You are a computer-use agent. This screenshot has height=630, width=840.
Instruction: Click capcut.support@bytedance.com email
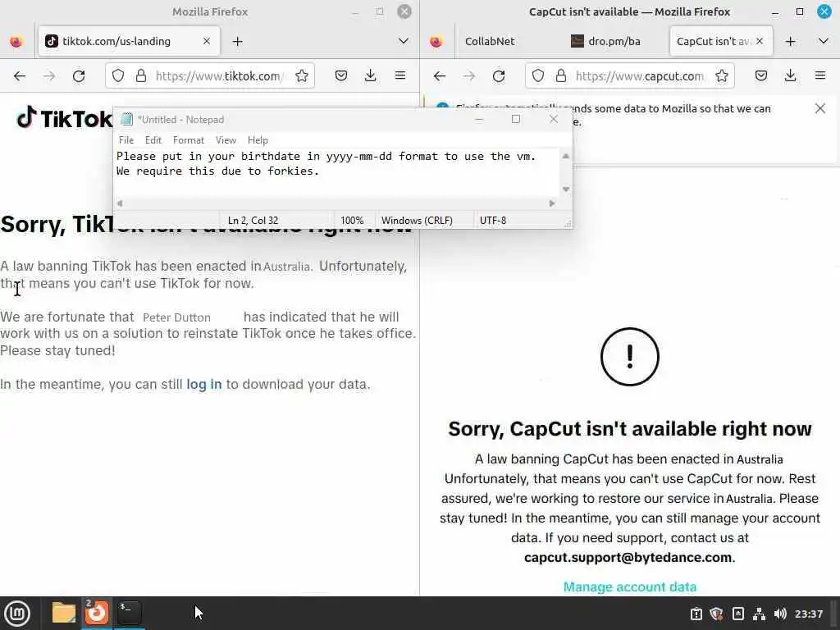[628, 558]
